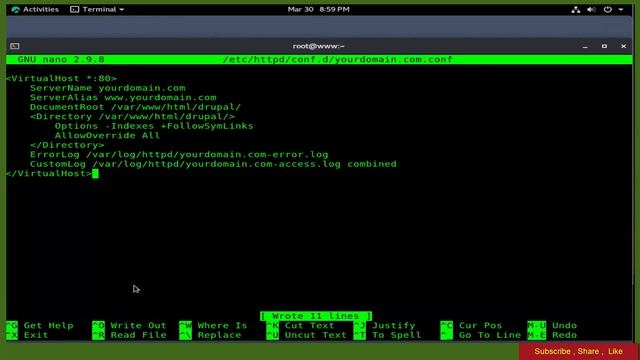Click the ^G Get Help shortcut
The image size is (640, 360).
[x=40, y=326]
